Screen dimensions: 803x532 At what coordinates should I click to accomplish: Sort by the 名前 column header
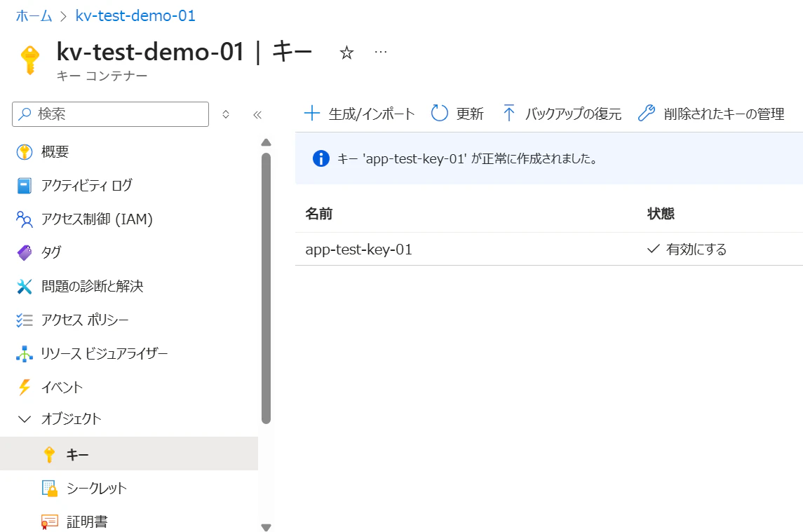[x=318, y=214]
